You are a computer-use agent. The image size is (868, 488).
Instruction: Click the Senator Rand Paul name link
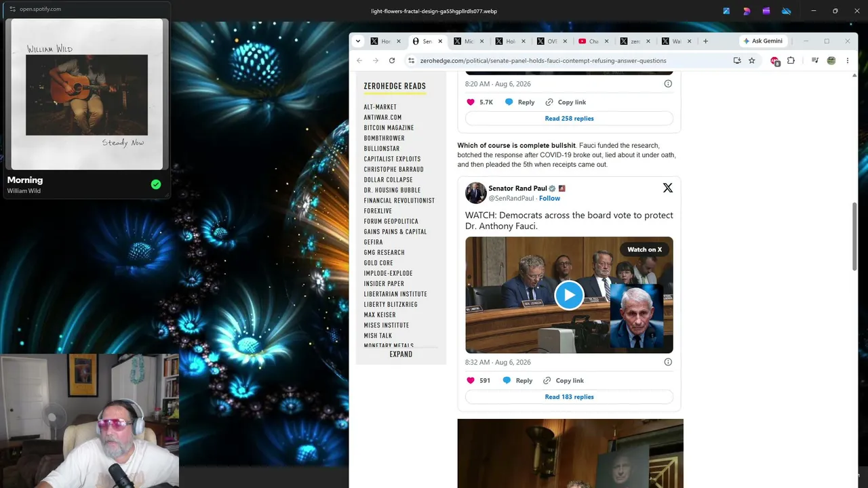point(518,188)
